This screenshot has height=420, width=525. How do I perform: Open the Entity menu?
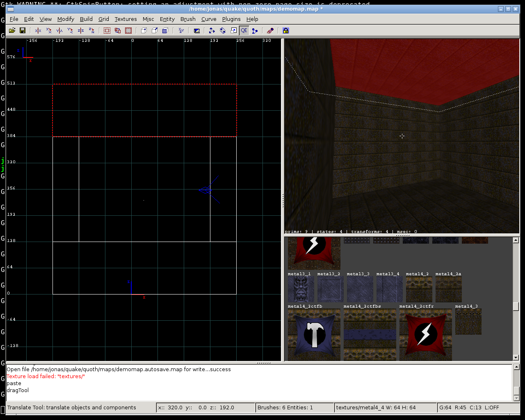click(167, 19)
